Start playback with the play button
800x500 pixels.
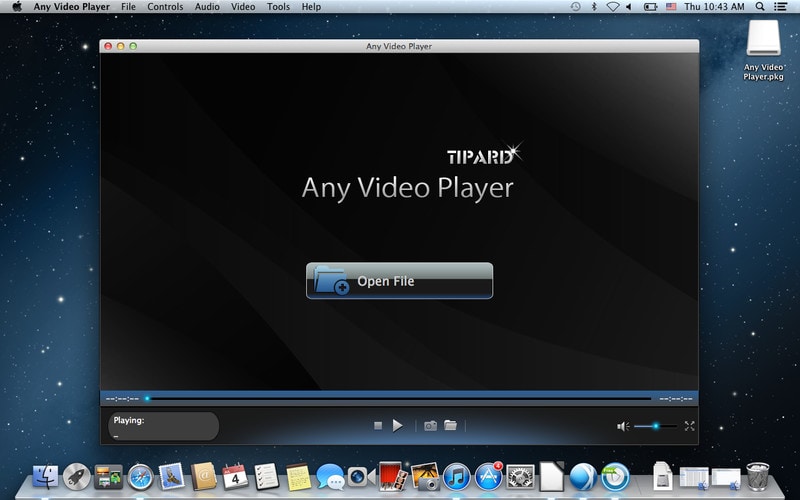point(397,426)
